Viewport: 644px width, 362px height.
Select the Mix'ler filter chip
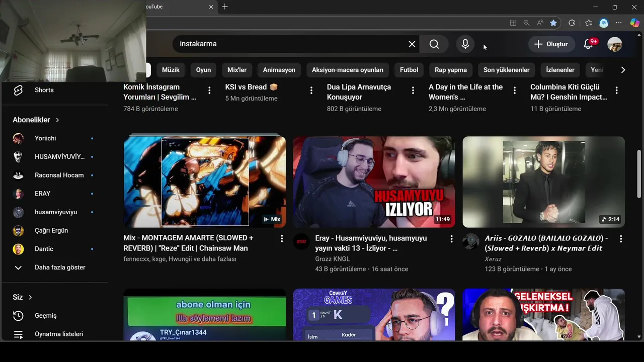click(x=237, y=70)
